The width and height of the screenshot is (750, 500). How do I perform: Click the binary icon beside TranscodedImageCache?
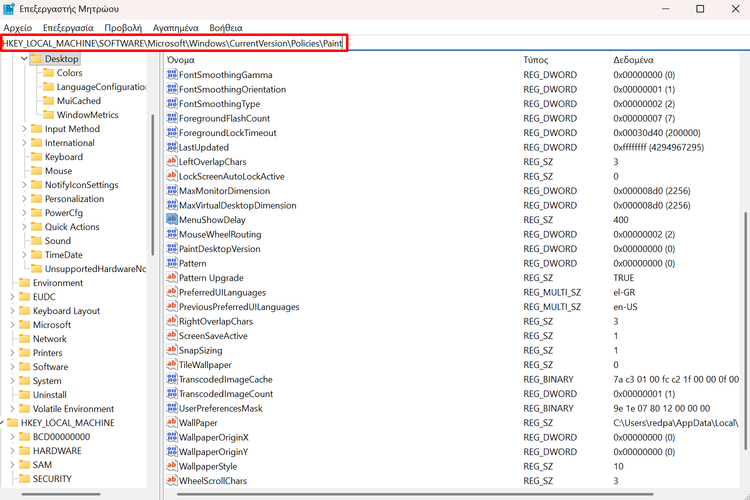(172, 380)
